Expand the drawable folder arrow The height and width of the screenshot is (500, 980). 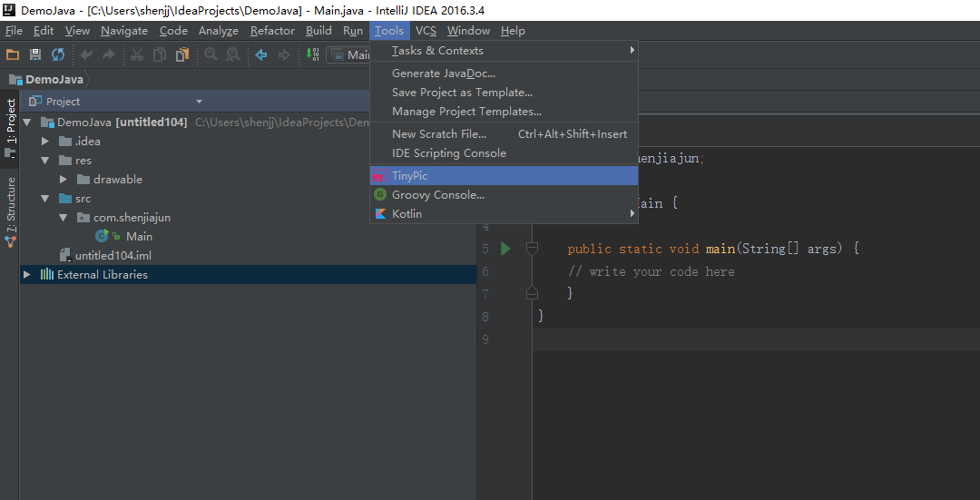[64, 180]
